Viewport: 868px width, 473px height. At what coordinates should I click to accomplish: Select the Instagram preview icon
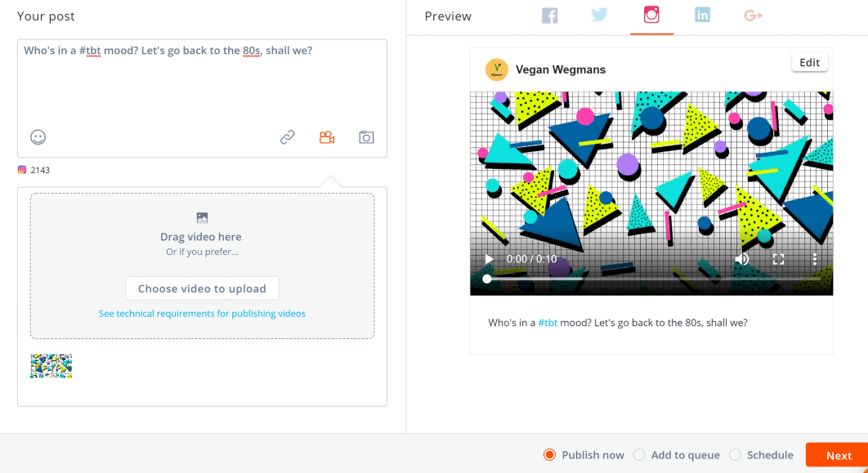click(x=651, y=15)
